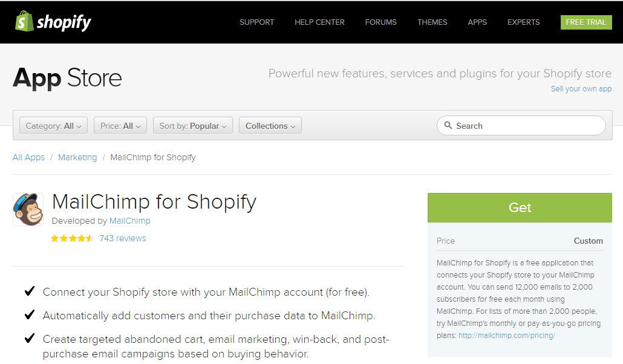Open Apps in top navigation
Viewport: 623px width, 364px height.
(x=477, y=22)
